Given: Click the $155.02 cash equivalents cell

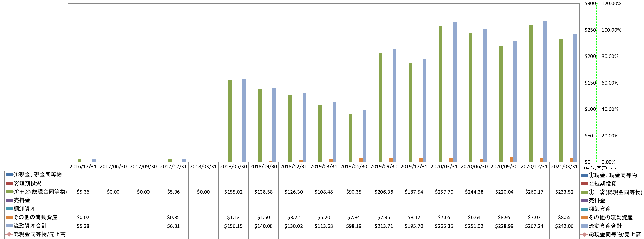Looking at the screenshot, I should tap(233, 192).
